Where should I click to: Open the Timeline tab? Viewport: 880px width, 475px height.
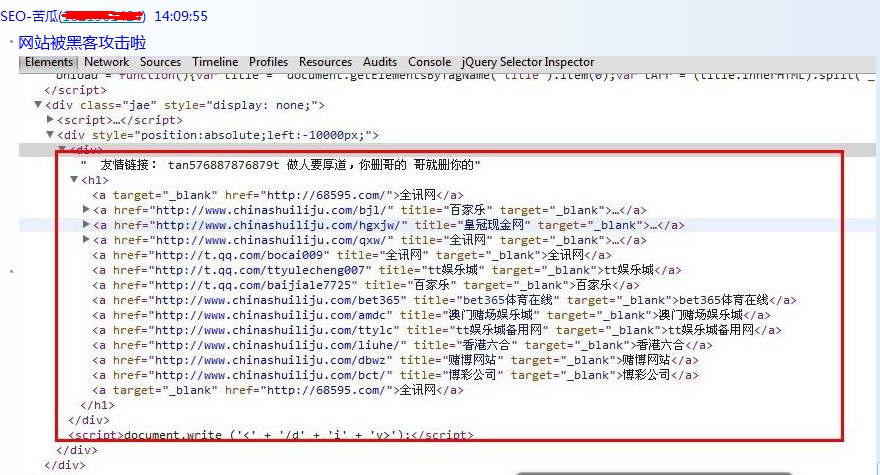(216, 62)
